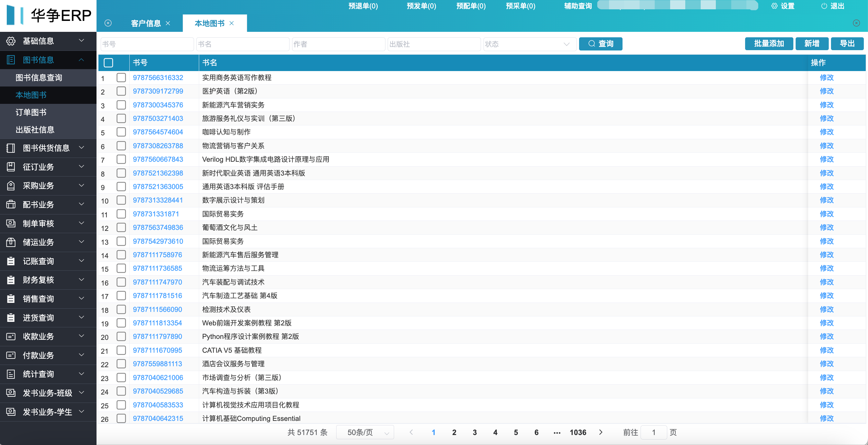Click the 采购业务 sidebar icon

(x=11, y=186)
